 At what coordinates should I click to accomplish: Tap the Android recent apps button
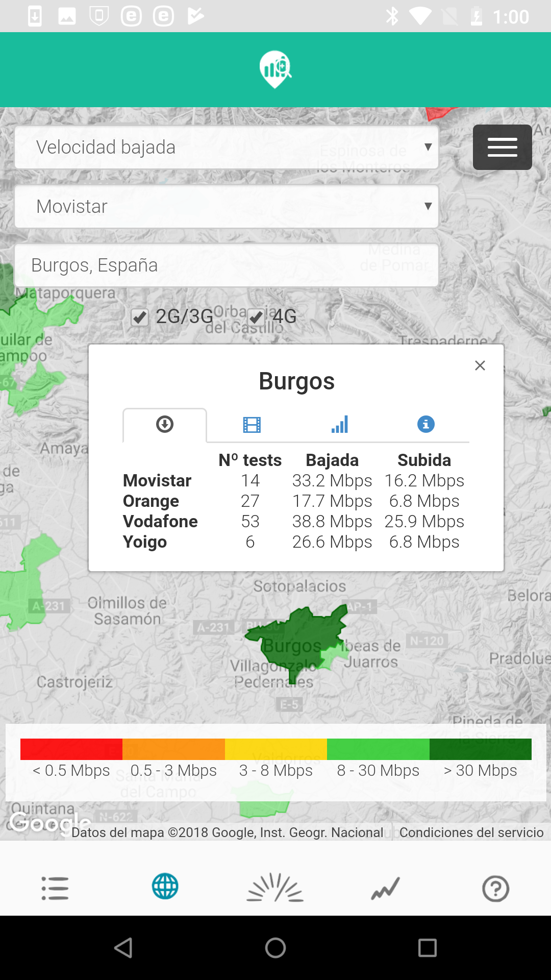point(428,948)
